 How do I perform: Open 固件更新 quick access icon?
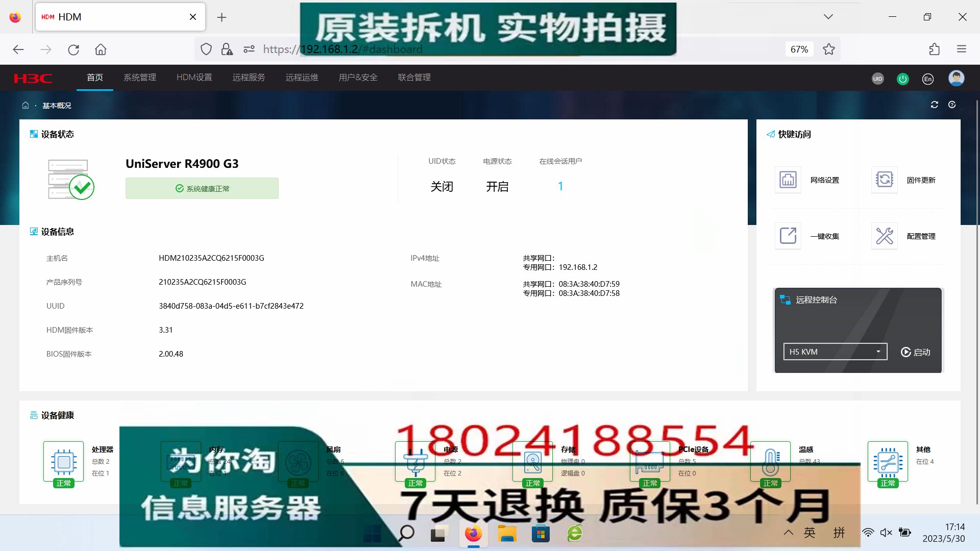tap(885, 180)
